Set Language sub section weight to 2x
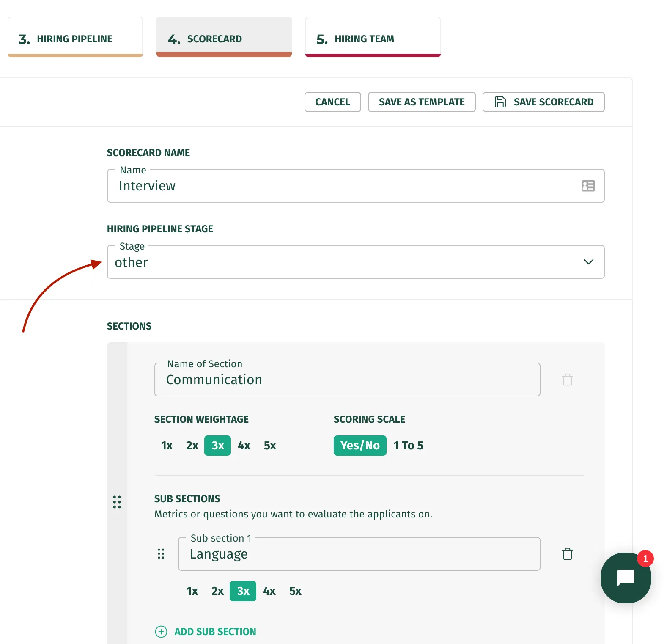664x644 pixels. pos(217,591)
